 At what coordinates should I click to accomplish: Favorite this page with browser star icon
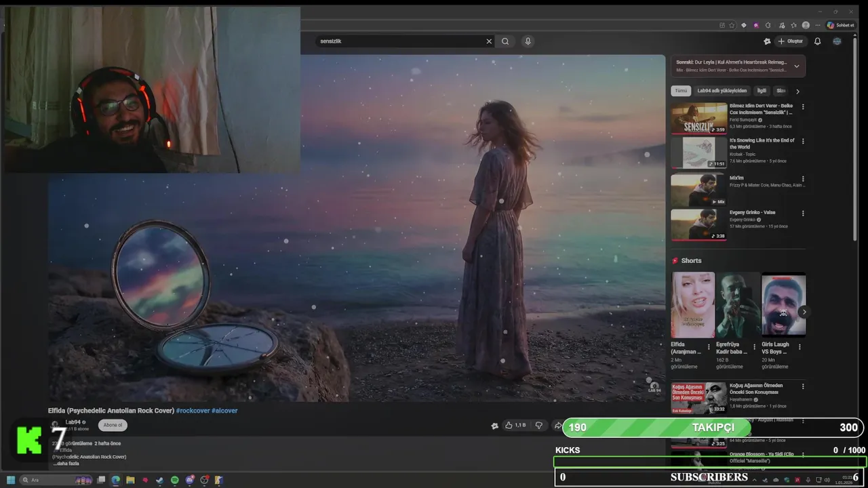[x=732, y=25]
